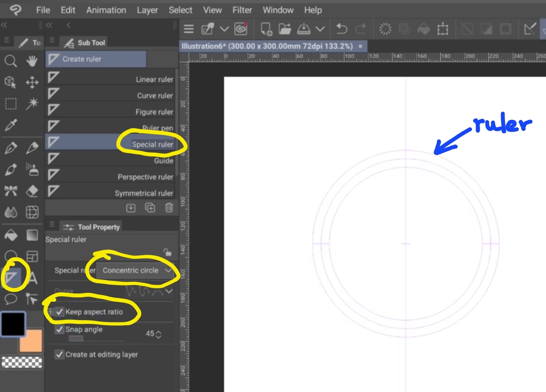Select the Eraser tool

(x=32, y=191)
